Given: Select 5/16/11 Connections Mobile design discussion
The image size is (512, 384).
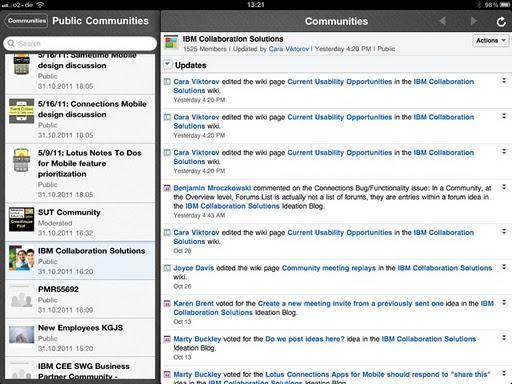Looking at the screenshot, I should pos(80,119).
